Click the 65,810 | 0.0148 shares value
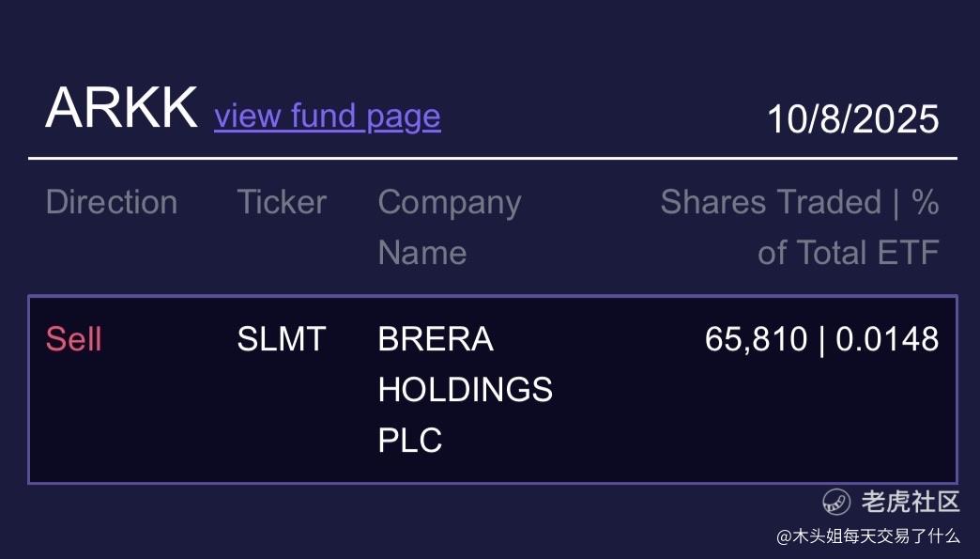The width and height of the screenshot is (980, 559). pos(821,339)
